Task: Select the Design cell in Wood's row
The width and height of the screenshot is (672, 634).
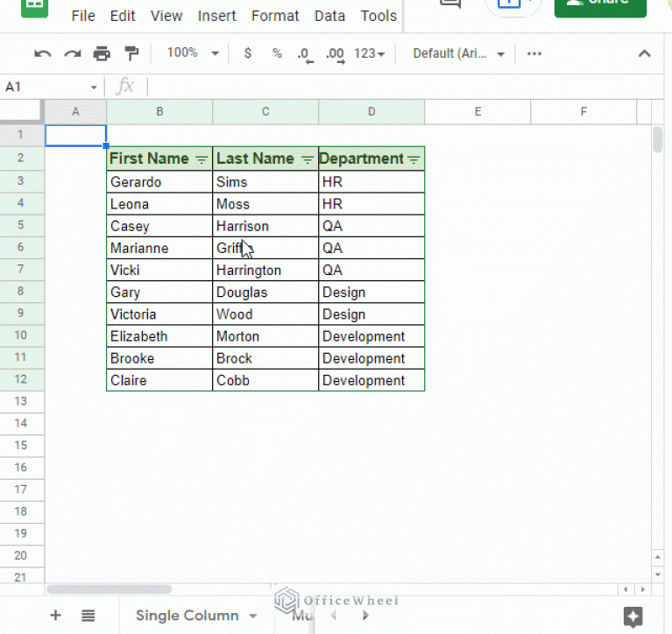Action: click(371, 314)
